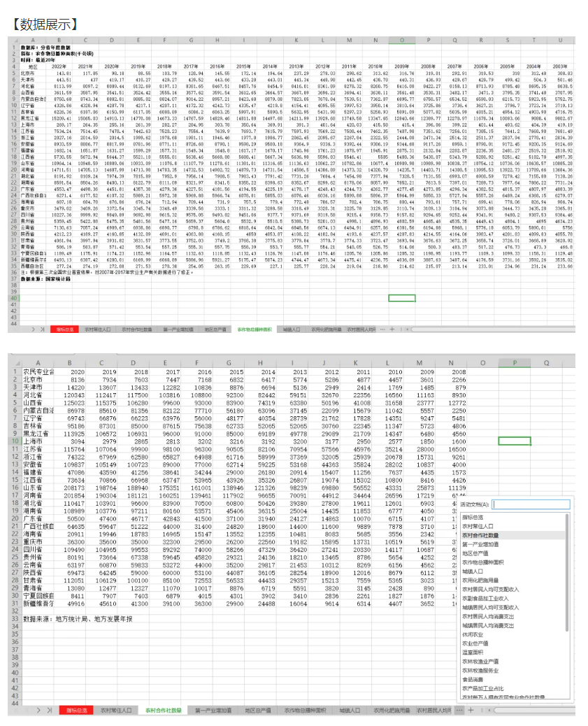Switch to 地区总产值 tab in upper spreadsheet
Image resolution: width=588 pixels, height=726 pixels.
[x=216, y=329]
